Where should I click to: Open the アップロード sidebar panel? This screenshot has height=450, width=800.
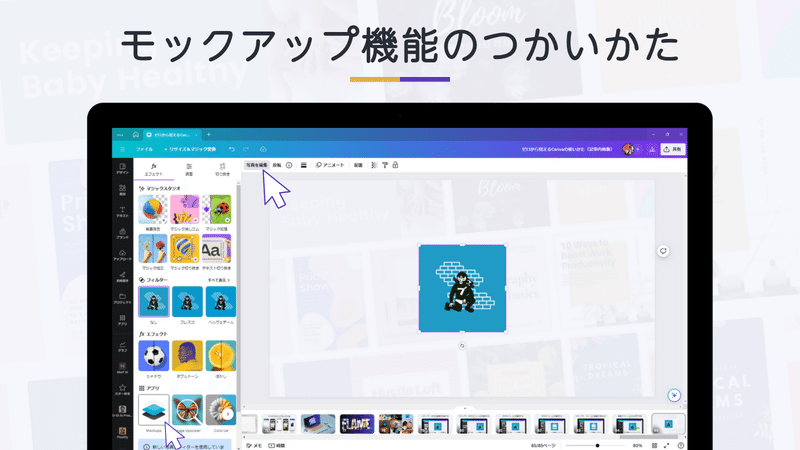point(122,255)
